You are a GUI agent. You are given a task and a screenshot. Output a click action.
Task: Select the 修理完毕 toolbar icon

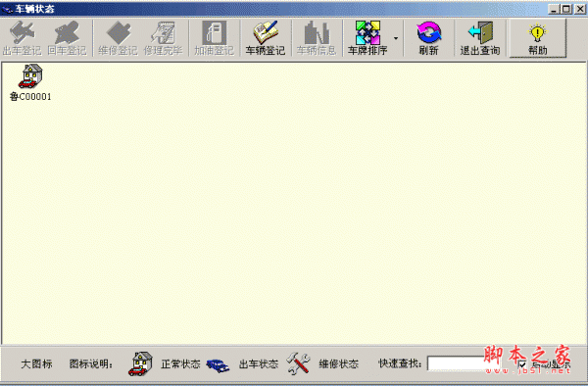click(x=163, y=38)
